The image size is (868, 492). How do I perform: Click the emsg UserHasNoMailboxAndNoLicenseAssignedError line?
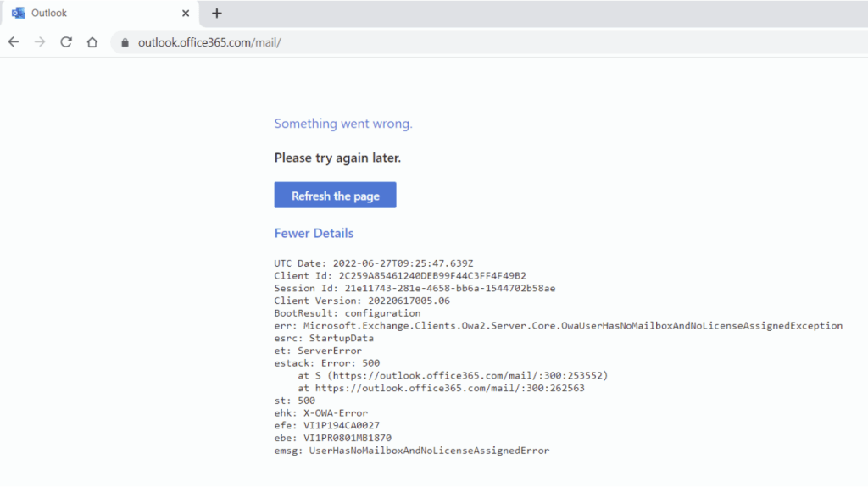(x=411, y=451)
